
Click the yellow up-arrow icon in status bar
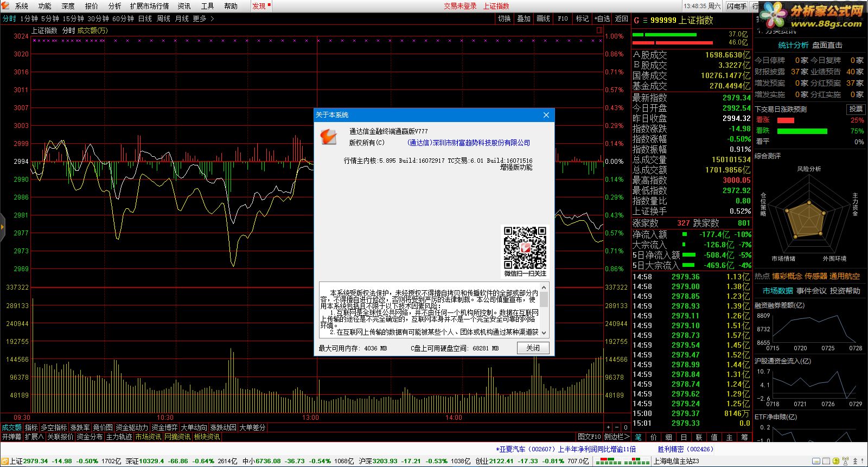click(x=836, y=461)
